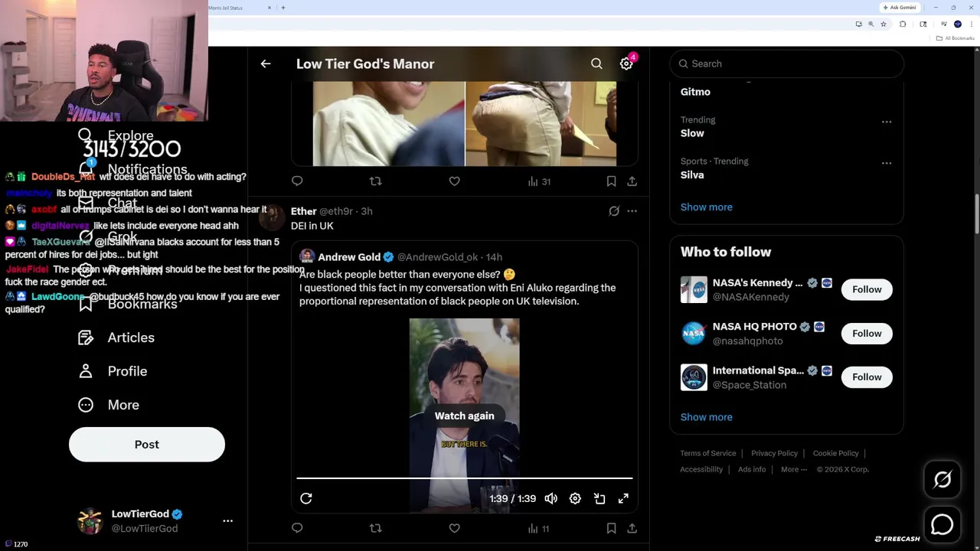Screen dimensions: 980x551
Task: Repost Ether's DEI in UK post
Action: point(375,528)
